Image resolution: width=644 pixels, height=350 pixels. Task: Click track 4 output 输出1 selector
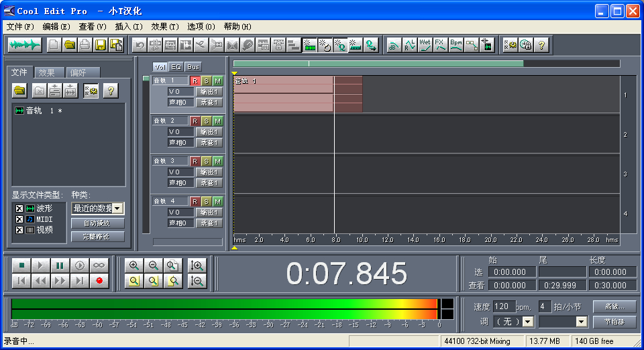pyautogui.click(x=209, y=213)
